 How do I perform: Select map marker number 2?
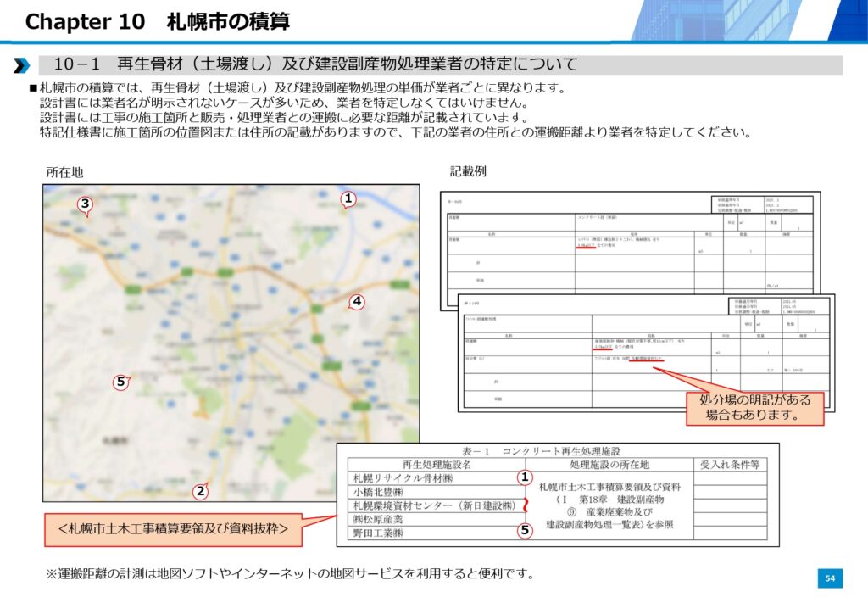200,491
